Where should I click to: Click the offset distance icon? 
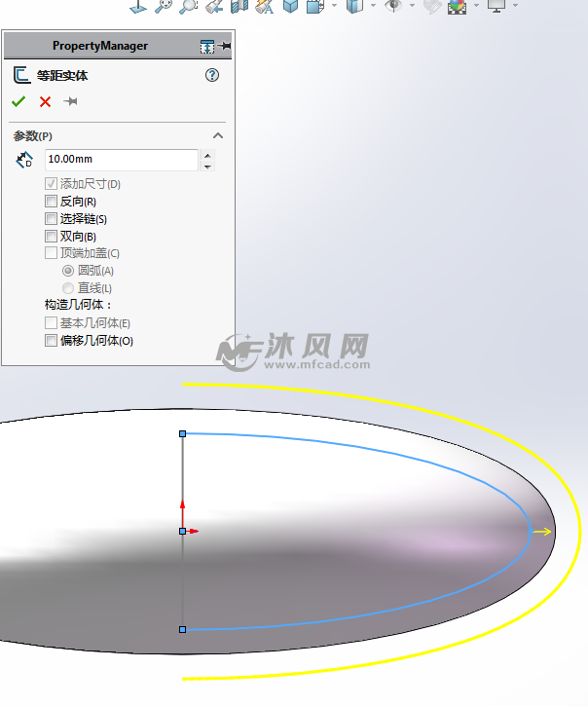pos(24,160)
